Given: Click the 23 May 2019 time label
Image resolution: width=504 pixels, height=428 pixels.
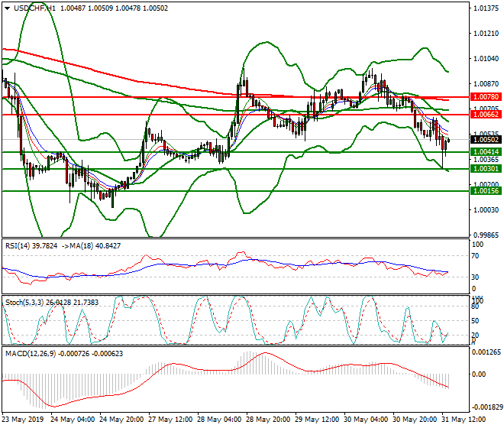Looking at the screenshot, I should 23,420.
